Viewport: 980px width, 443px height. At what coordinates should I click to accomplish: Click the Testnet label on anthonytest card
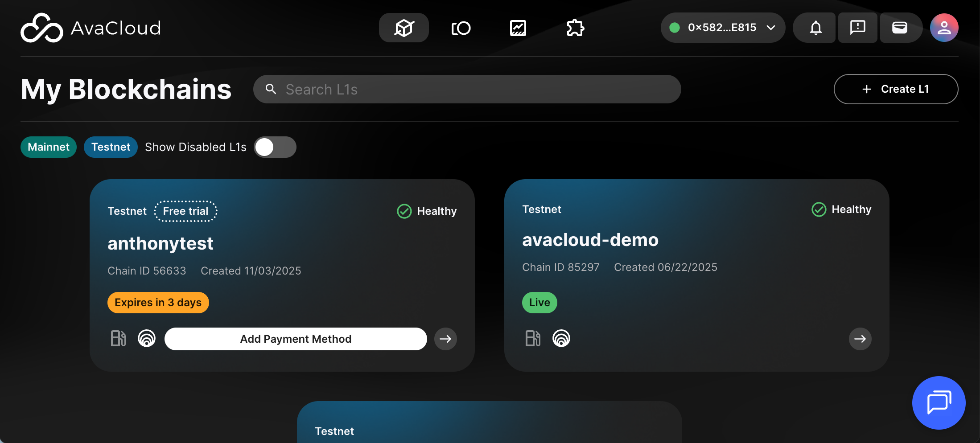click(x=127, y=211)
